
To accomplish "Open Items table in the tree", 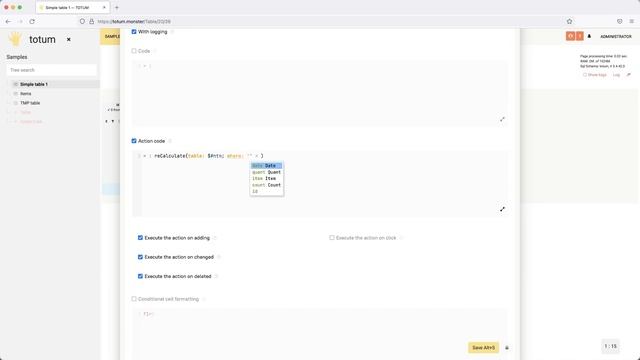I will [26, 93].
